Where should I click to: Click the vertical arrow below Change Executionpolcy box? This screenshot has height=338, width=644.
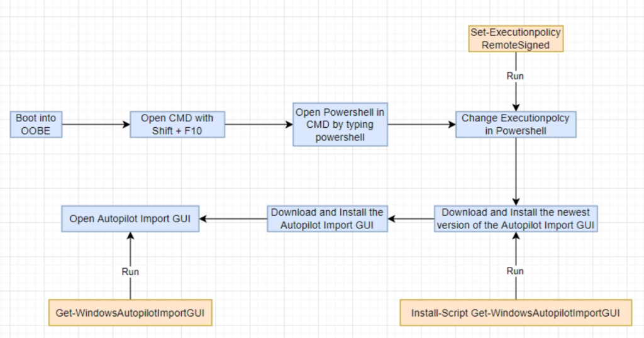coord(516,171)
